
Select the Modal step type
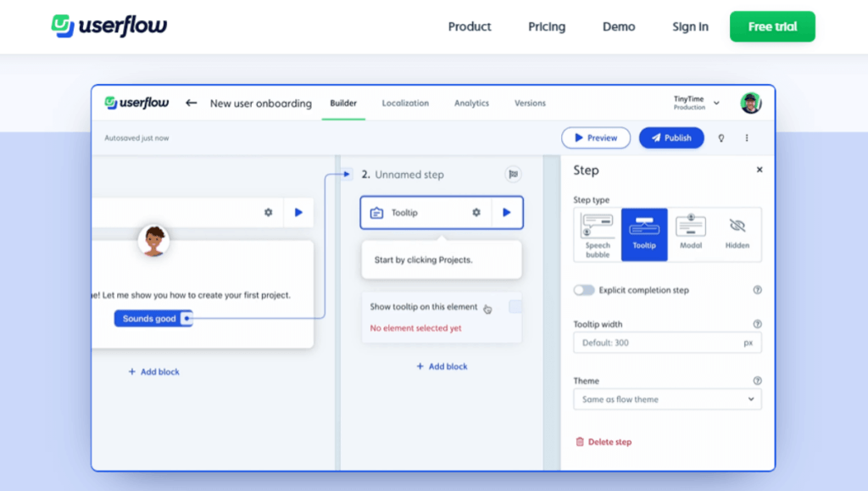(x=691, y=233)
